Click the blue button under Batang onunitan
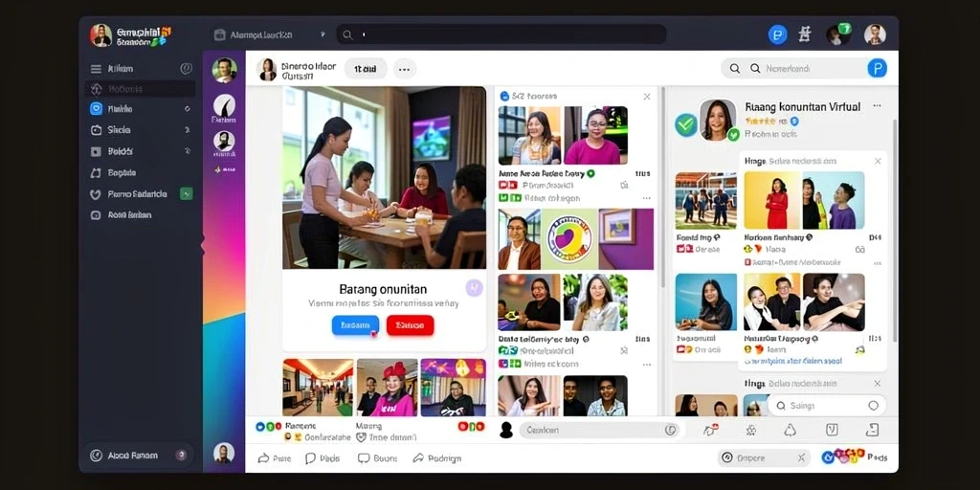 click(x=355, y=325)
